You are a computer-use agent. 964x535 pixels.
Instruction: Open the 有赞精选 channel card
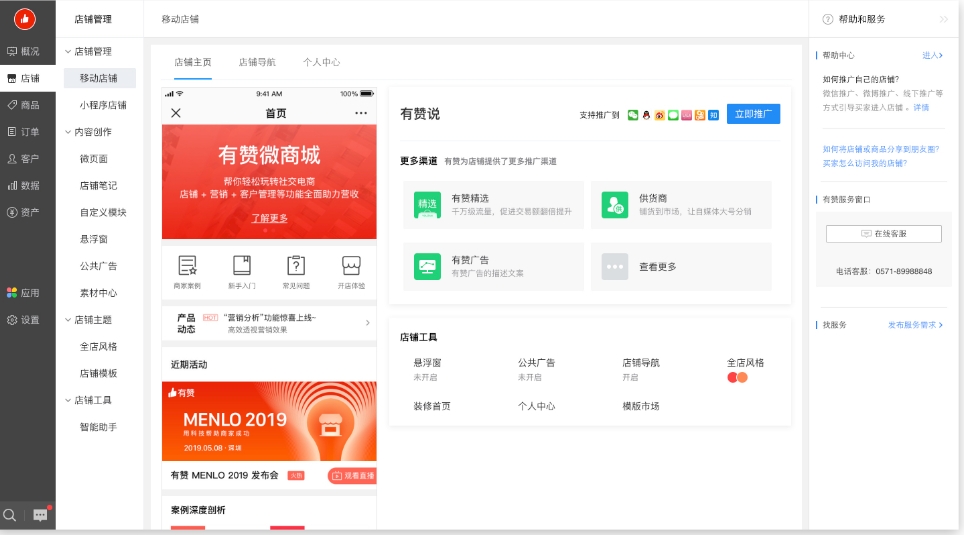tap(493, 205)
